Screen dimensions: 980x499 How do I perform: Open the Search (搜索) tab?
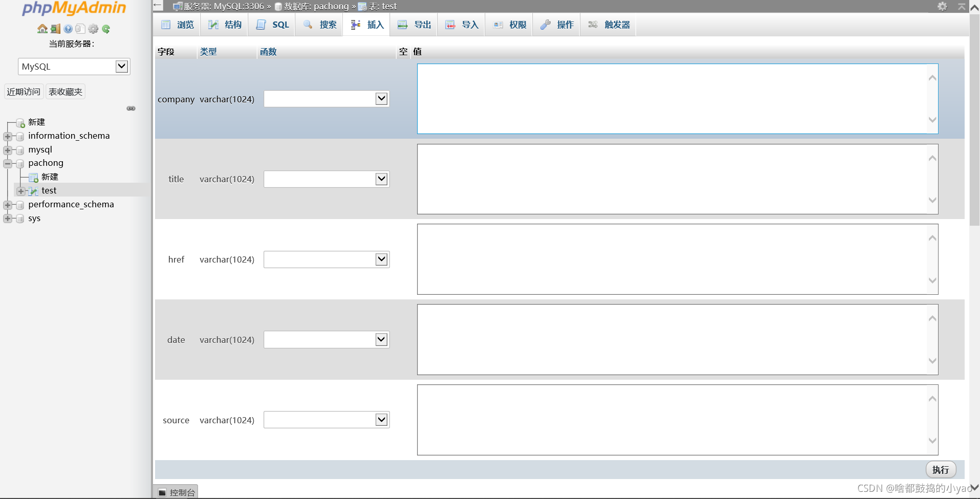(x=319, y=25)
